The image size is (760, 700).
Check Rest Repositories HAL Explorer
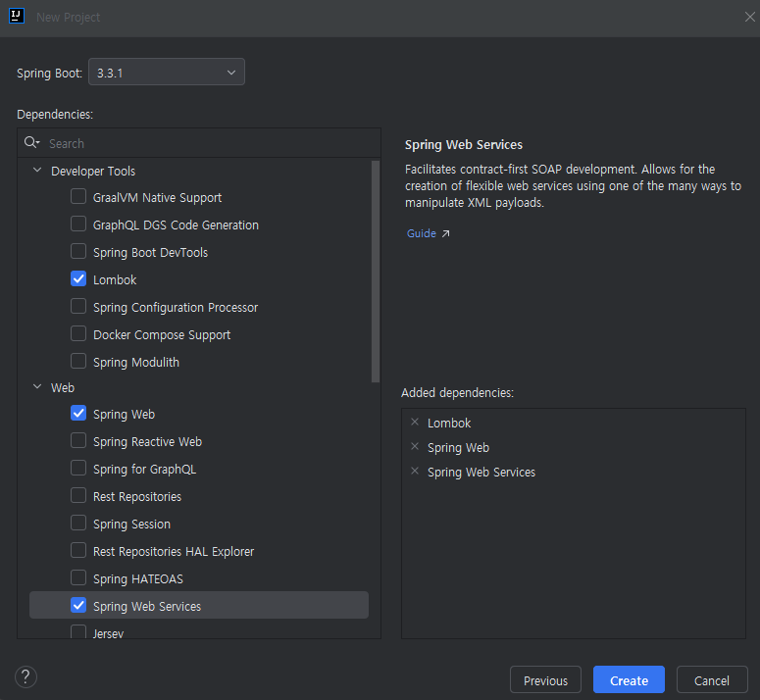point(78,550)
